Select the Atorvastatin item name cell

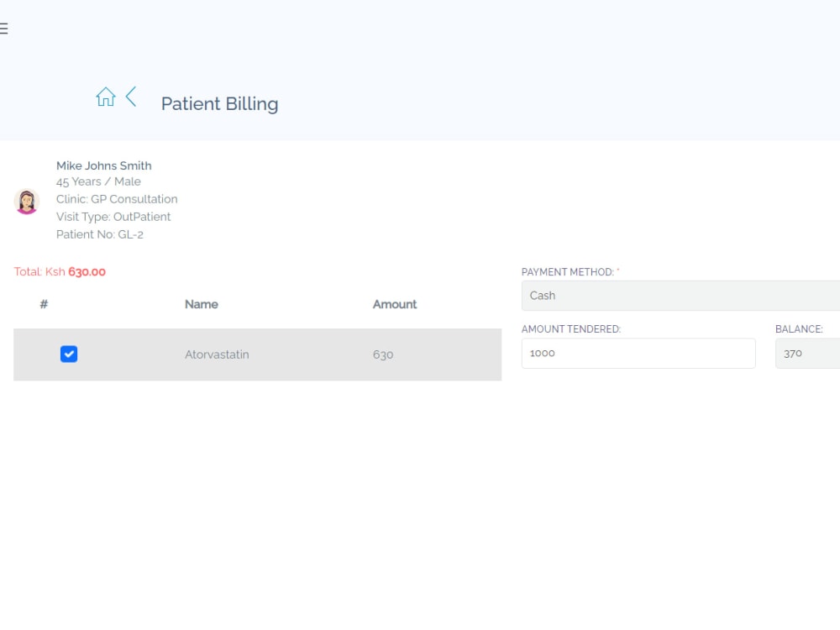217,354
